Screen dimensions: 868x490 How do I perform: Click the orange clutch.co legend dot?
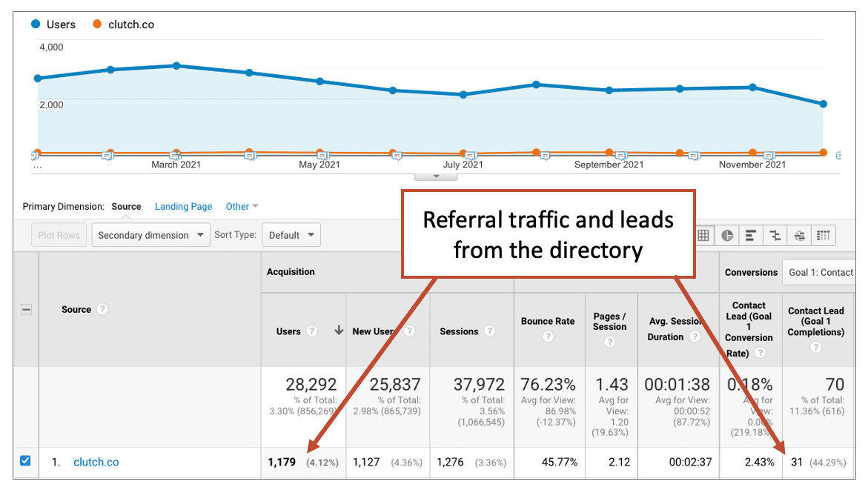pyautogui.click(x=97, y=24)
